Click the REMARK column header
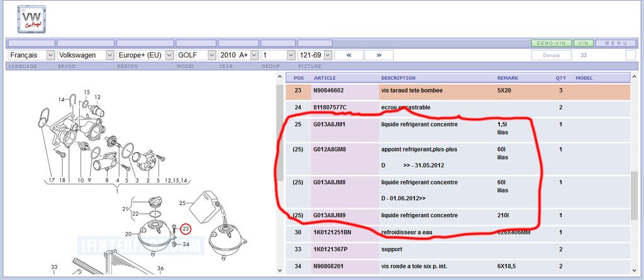 click(x=508, y=78)
